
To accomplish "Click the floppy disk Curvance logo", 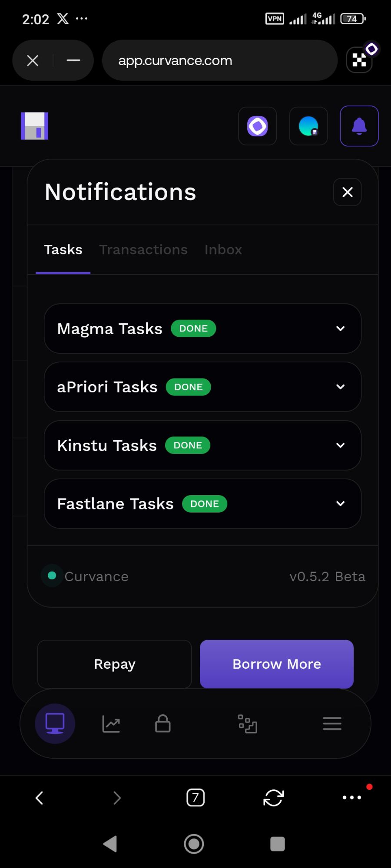I will [x=35, y=126].
